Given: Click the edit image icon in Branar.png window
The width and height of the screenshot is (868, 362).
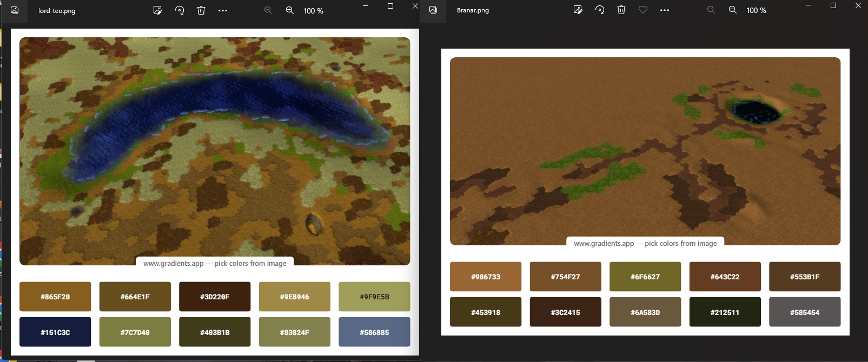Looking at the screenshot, I should pyautogui.click(x=578, y=10).
